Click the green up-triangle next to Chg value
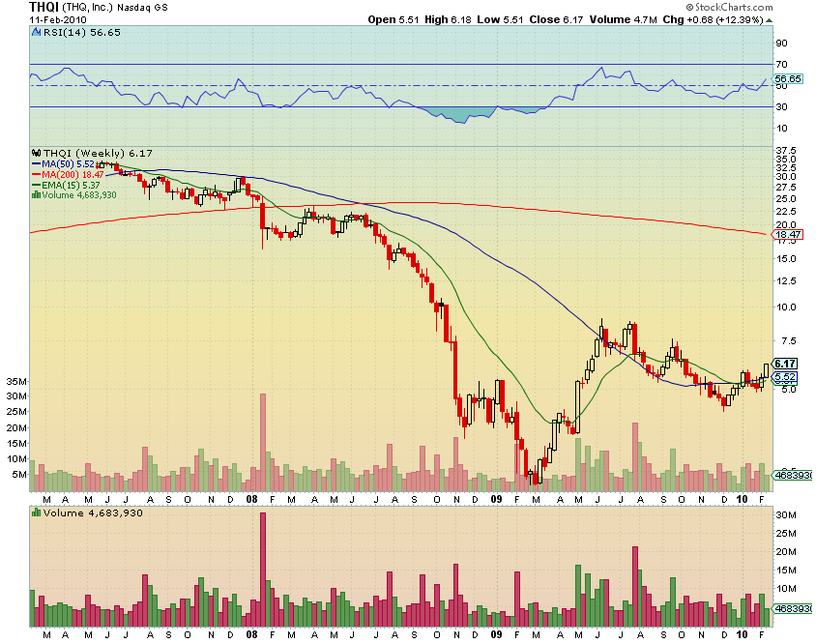The height and width of the screenshot is (644, 816). click(x=770, y=20)
